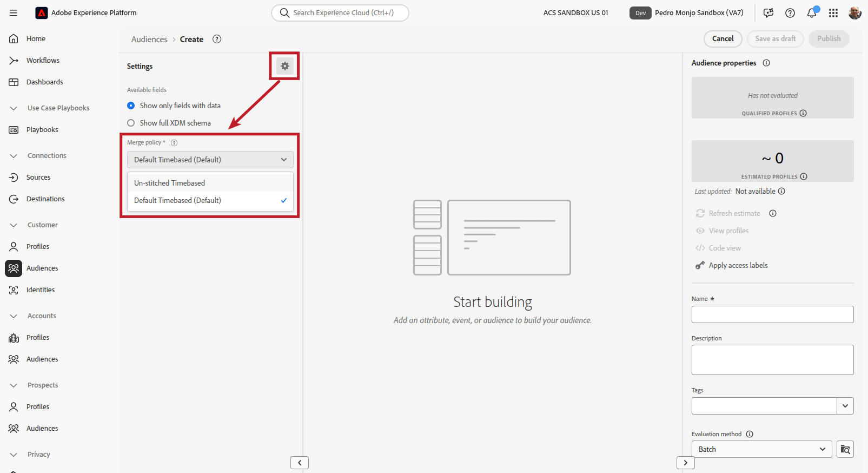Click the browse icon beside Evaluation method
This screenshot has height=473, width=868.
click(845, 449)
